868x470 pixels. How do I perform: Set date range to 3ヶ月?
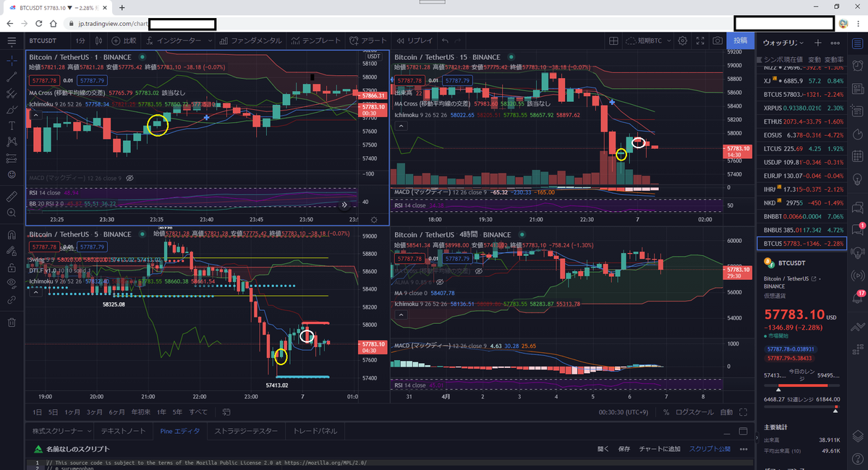[x=94, y=411]
